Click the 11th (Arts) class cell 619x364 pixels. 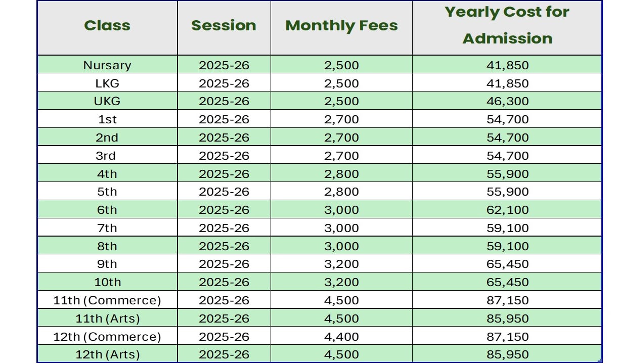[x=107, y=318]
